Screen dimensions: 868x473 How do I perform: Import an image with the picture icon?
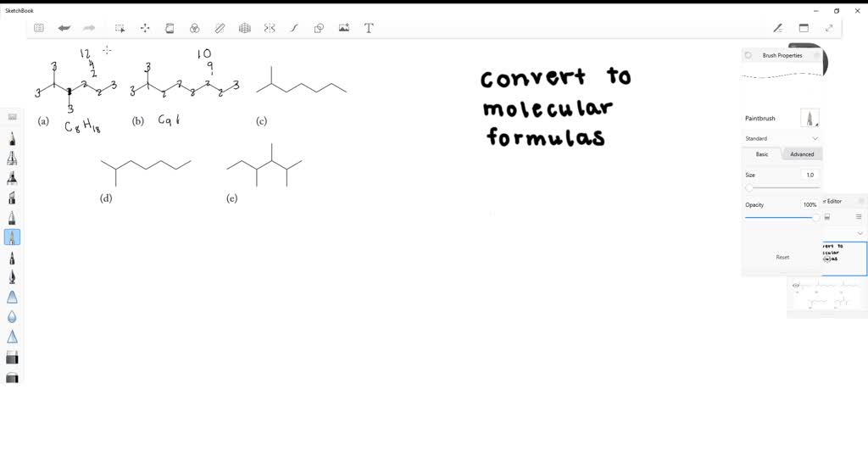point(344,28)
